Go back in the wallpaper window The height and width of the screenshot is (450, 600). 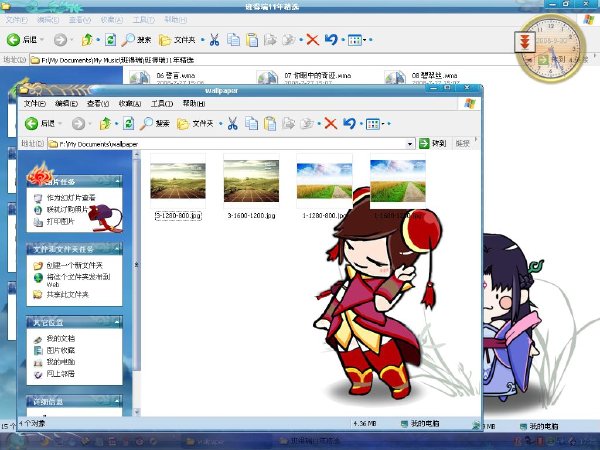pyautogui.click(x=40, y=123)
